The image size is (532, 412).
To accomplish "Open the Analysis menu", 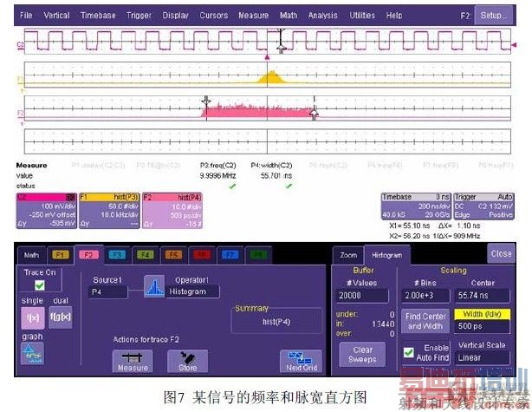I will (322, 16).
